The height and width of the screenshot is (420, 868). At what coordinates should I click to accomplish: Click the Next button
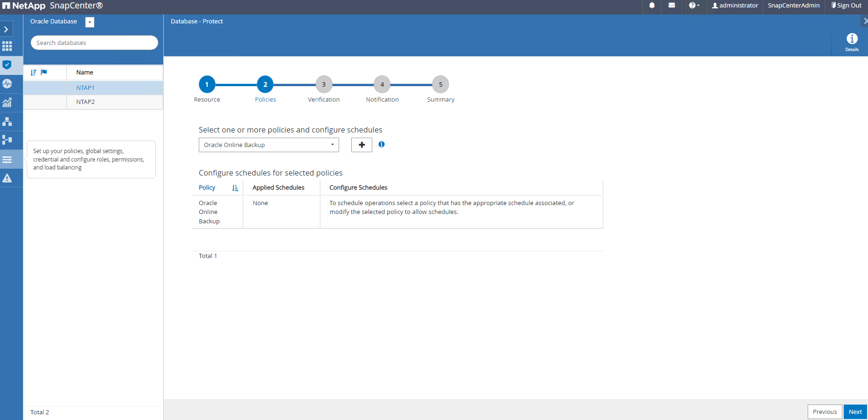855,412
